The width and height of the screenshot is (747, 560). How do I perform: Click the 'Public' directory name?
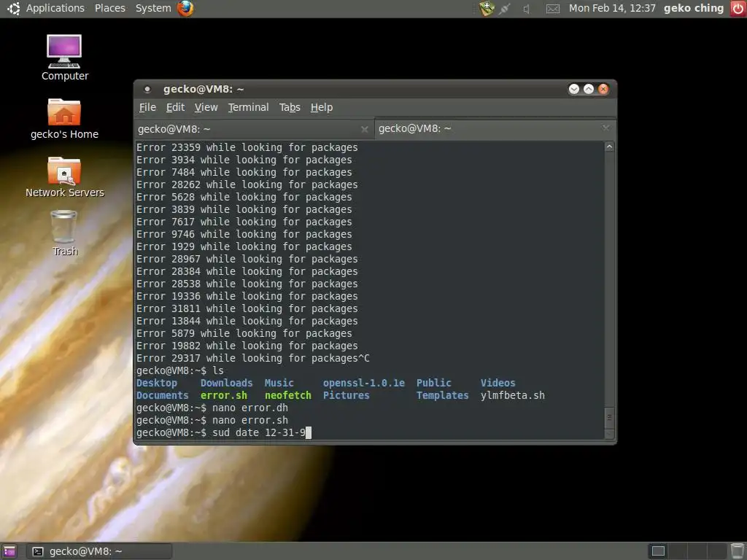(433, 383)
